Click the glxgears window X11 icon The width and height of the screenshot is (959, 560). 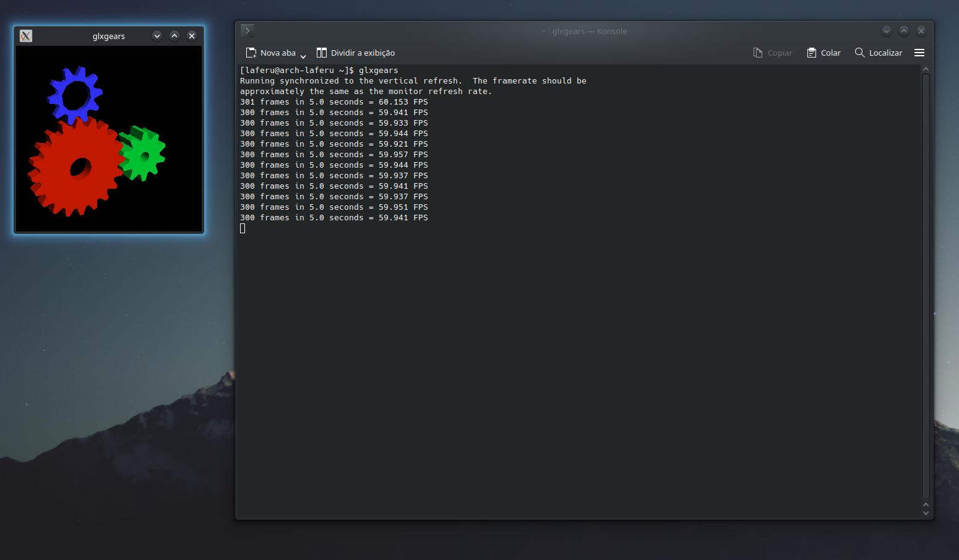(x=26, y=36)
